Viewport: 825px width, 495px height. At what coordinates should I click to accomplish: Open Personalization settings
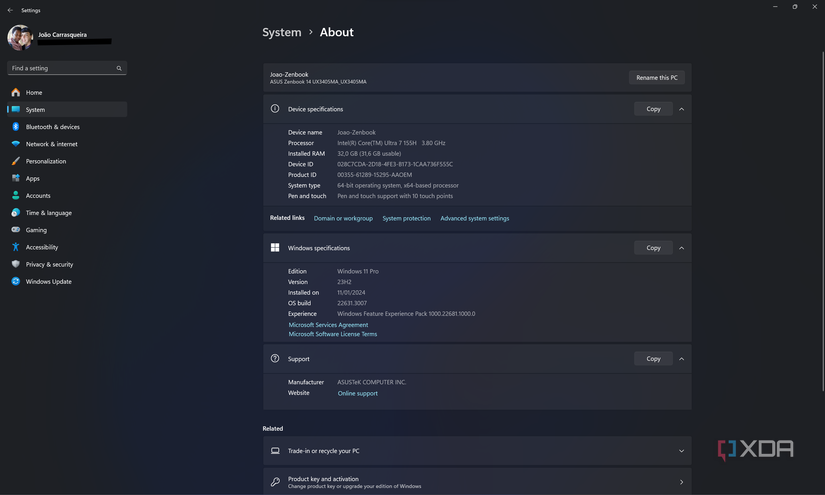click(67, 161)
